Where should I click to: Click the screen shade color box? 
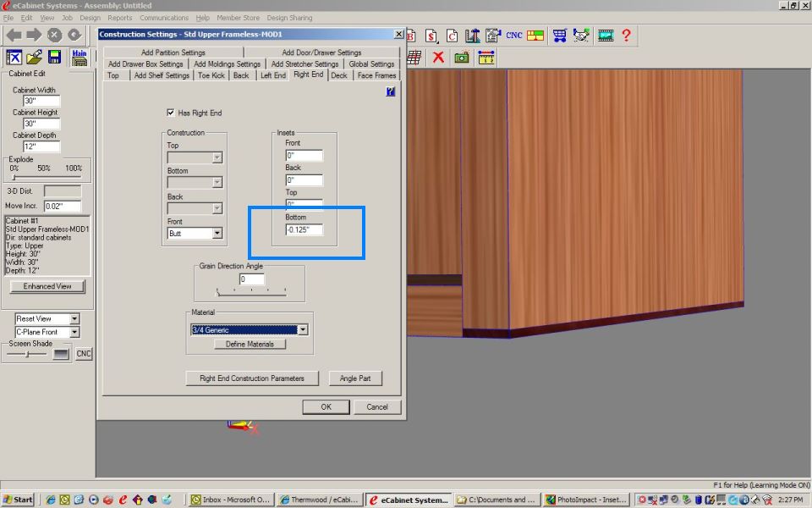[x=61, y=354]
